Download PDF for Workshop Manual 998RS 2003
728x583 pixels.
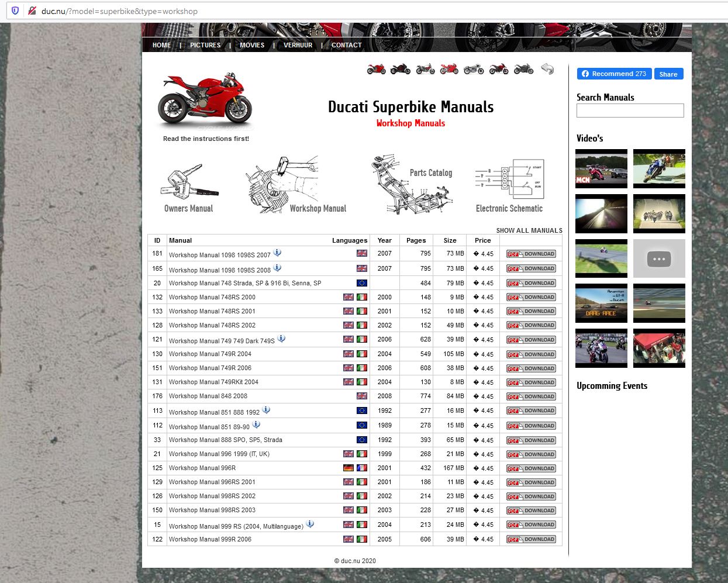(x=531, y=510)
